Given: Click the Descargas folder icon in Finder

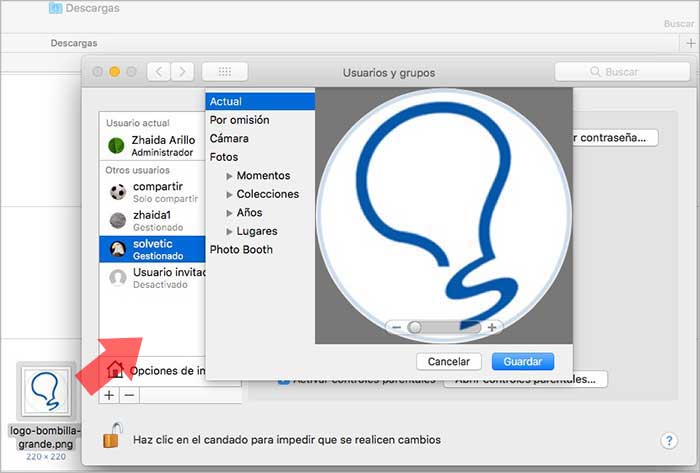Looking at the screenshot, I should (x=55, y=8).
